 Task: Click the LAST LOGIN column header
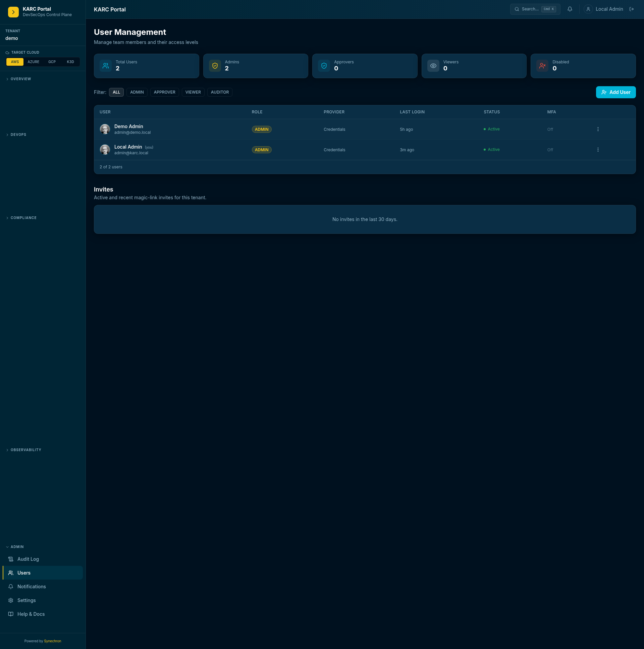point(412,112)
